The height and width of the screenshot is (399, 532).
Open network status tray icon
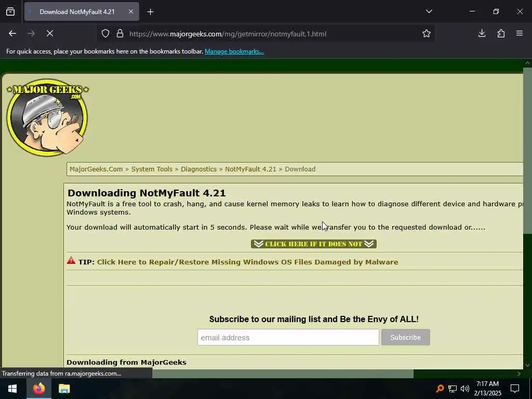[x=453, y=389]
